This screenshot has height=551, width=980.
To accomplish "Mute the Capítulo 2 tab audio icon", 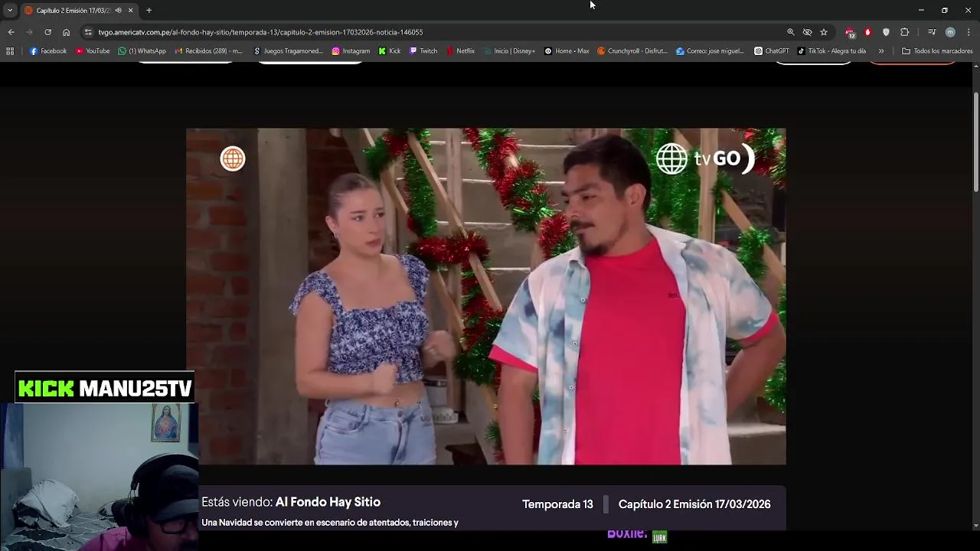I will (118, 10).
